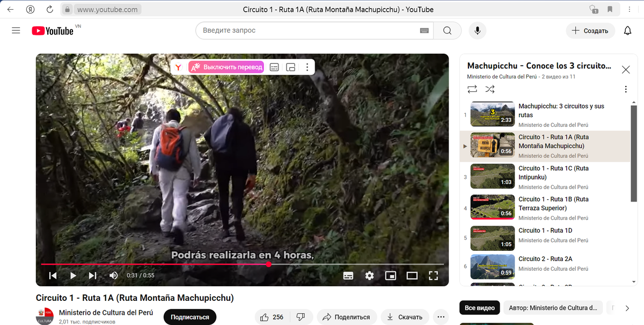Like the video (256)

(273, 317)
